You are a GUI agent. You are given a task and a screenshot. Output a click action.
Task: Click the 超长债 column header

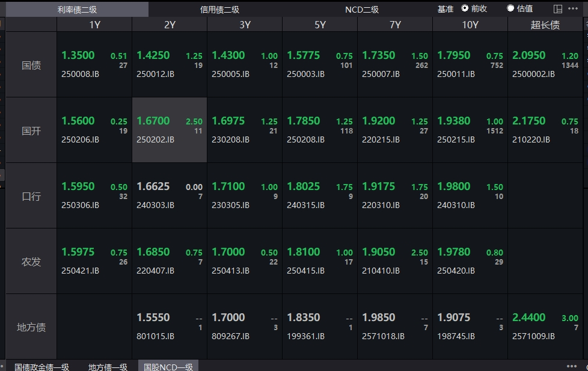tap(545, 25)
